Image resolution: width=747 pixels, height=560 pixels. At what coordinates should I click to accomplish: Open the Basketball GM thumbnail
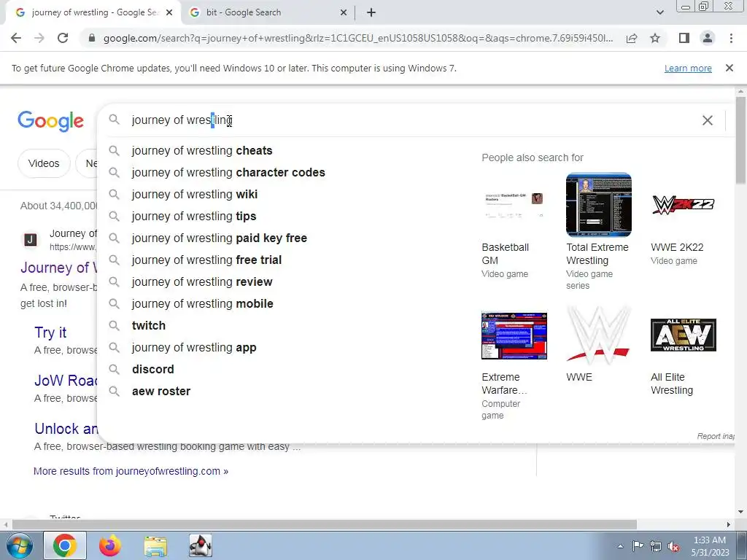tap(514, 205)
